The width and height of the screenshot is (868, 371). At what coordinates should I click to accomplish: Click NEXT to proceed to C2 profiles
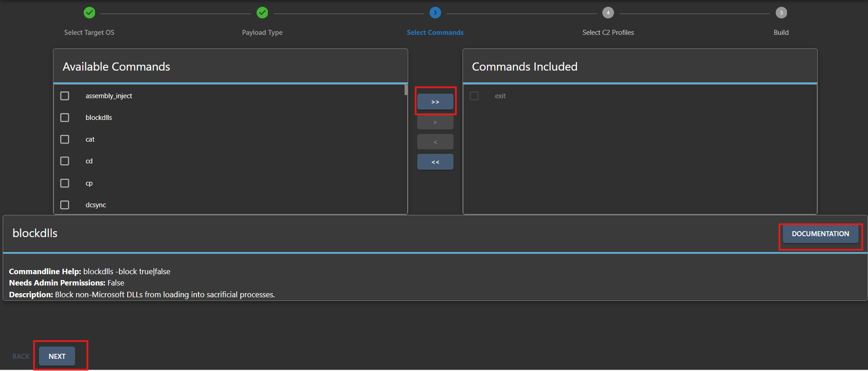[x=57, y=357]
